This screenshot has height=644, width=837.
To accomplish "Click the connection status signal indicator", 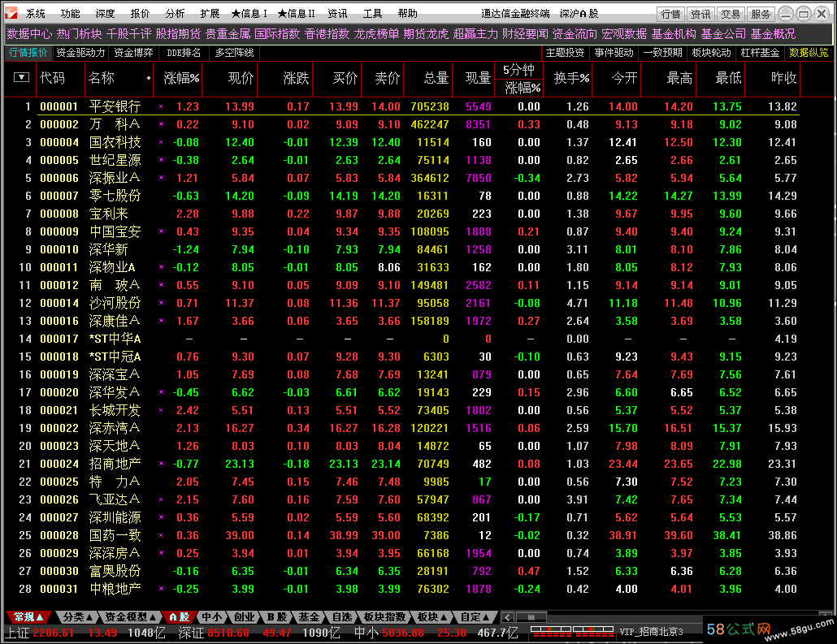I will tap(572, 632).
